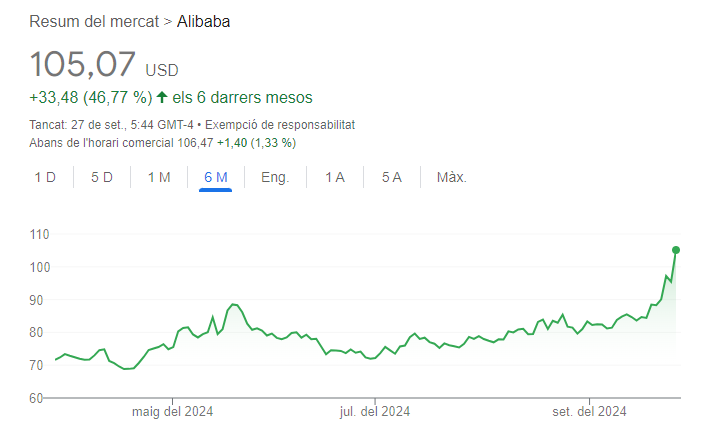Open the Exempció de responsabilitat link

point(280,125)
